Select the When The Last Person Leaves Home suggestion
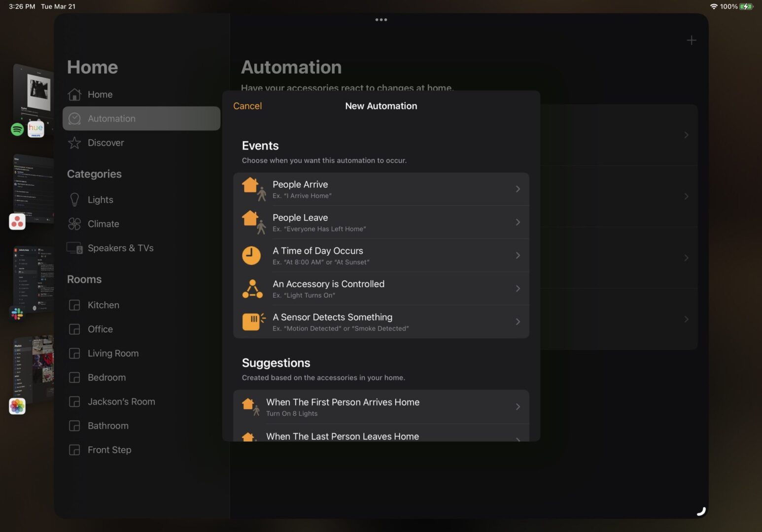Image resolution: width=762 pixels, height=532 pixels. (342, 436)
